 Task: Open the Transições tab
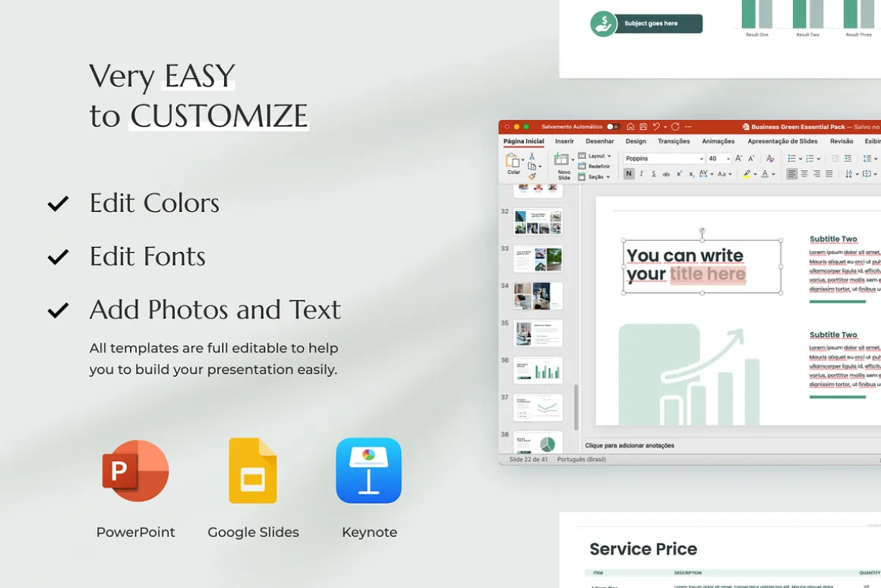(674, 141)
